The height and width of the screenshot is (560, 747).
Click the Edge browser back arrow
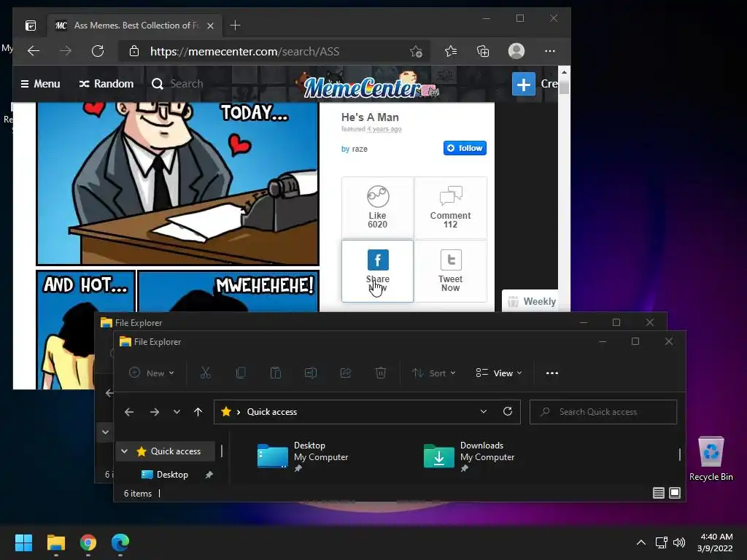pos(34,51)
